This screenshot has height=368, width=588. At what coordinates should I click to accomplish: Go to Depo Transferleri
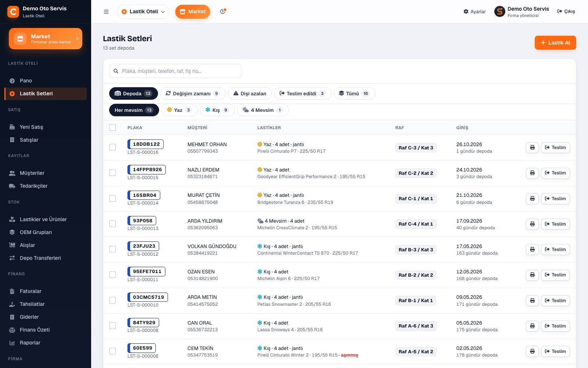pyautogui.click(x=46, y=258)
